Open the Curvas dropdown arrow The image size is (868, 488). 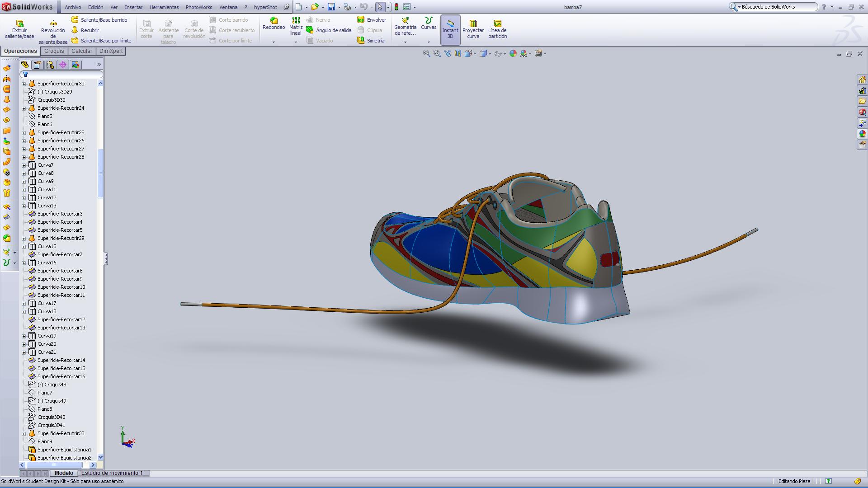coord(429,42)
